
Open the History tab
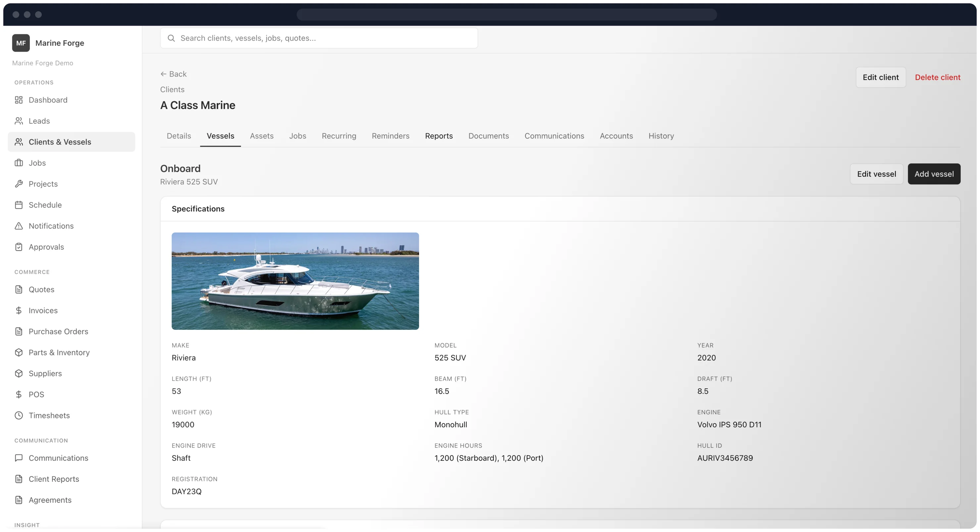tap(661, 136)
